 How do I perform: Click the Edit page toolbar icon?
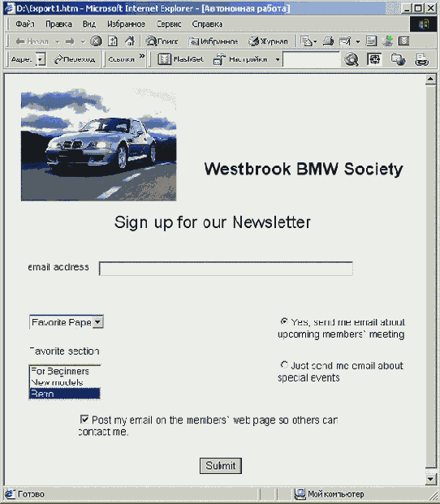coord(344,41)
